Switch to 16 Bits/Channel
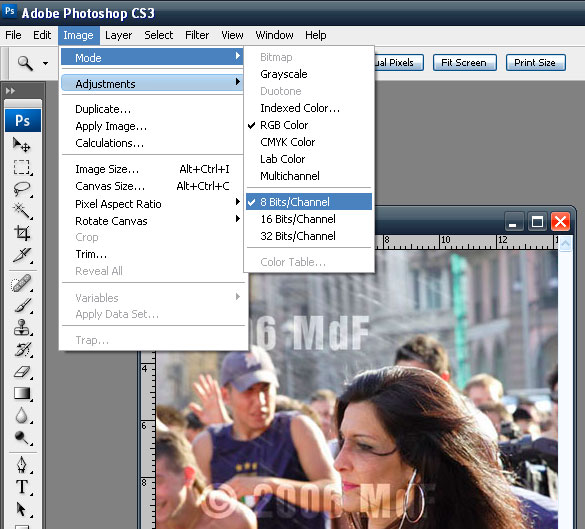This screenshot has width=585, height=529. pos(309,219)
